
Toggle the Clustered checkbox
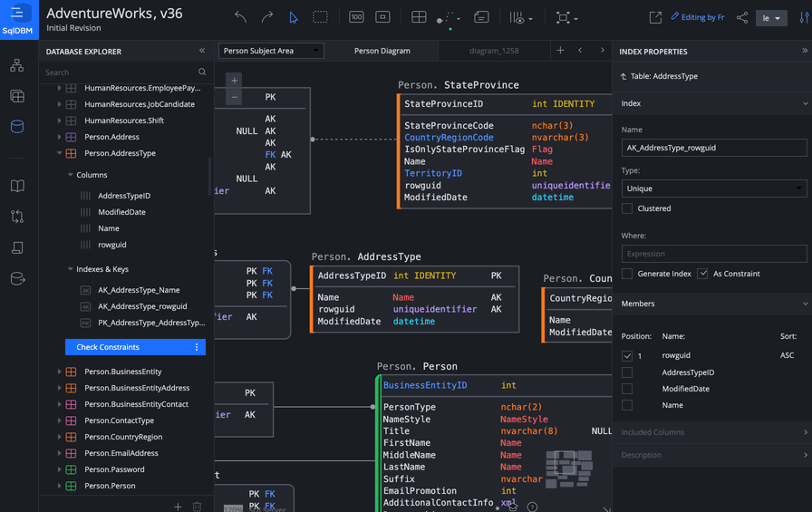tap(626, 208)
